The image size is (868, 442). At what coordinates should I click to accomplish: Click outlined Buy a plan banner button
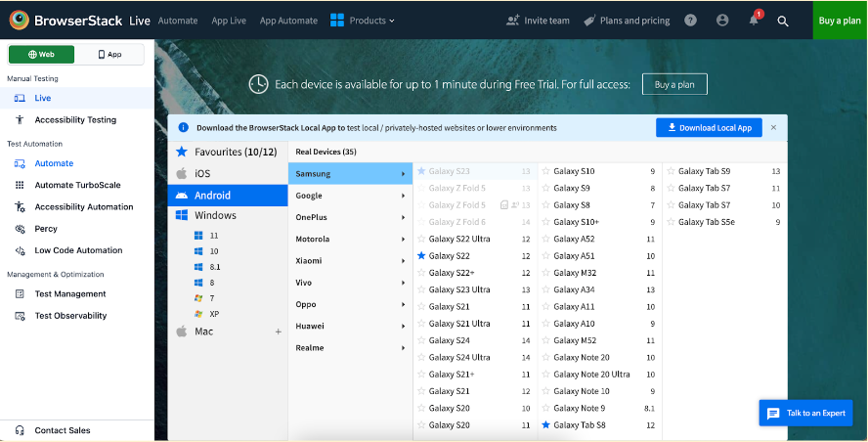pos(674,84)
